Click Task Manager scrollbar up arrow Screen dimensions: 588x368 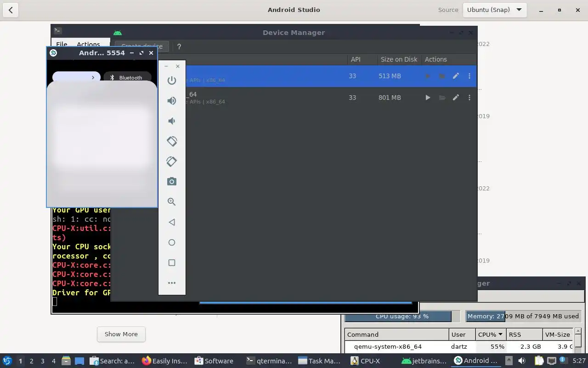[x=578, y=331]
